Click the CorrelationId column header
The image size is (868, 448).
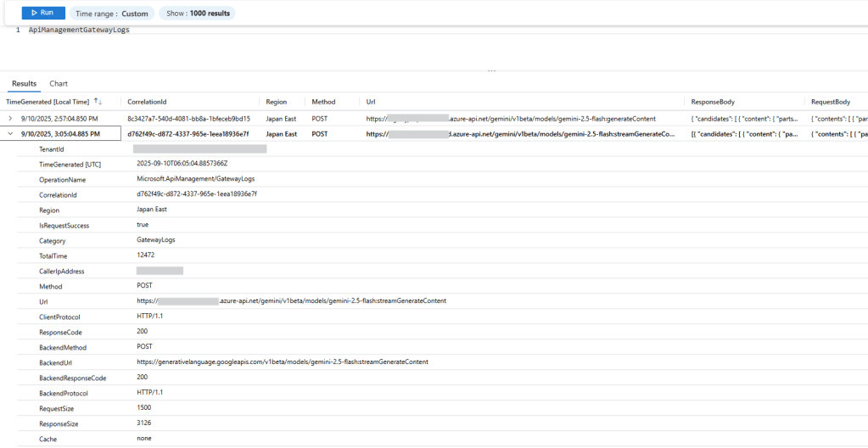pyautogui.click(x=147, y=102)
